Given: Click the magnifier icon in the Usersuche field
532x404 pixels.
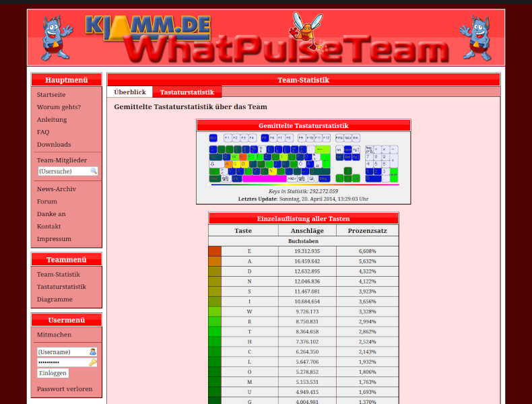Looking at the screenshot, I should pos(94,171).
